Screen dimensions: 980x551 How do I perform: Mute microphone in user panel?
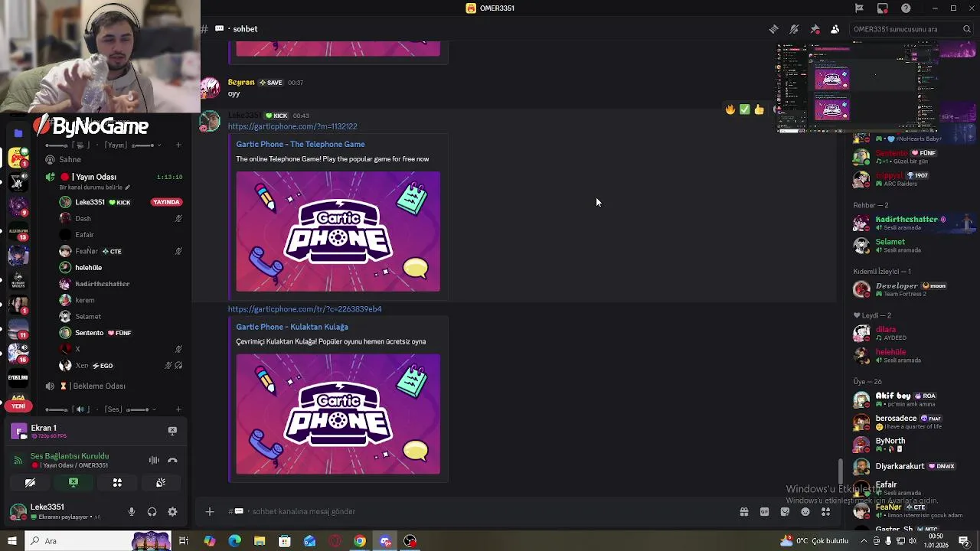(132, 512)
